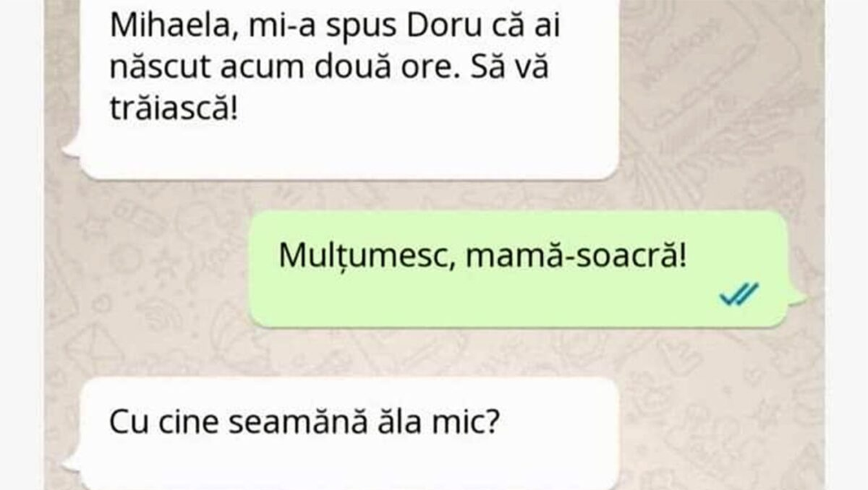Click the word trăiască! in the first bubble
The image size is (868, 490).
coord(174,109)
